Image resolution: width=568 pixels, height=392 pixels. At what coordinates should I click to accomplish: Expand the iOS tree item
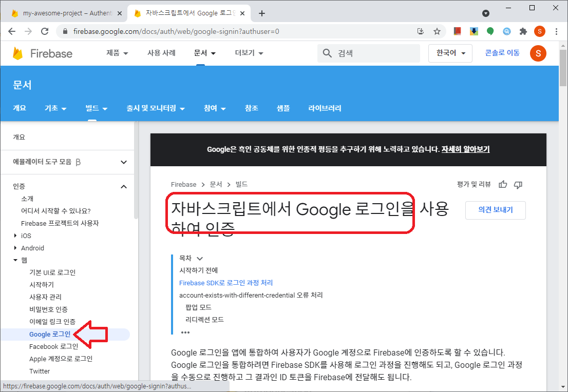point(15,236)
